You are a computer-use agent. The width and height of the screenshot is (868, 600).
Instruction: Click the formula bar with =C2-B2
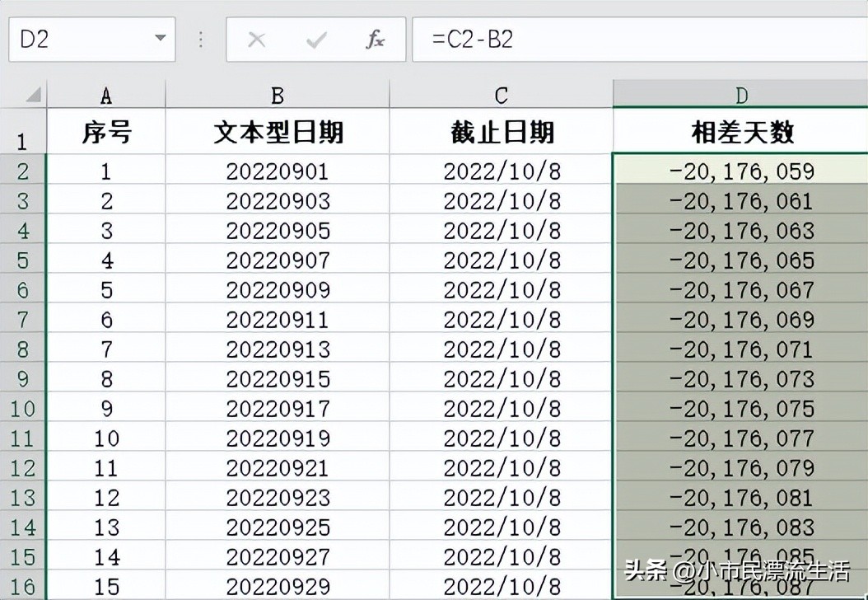tap(640, 39)
